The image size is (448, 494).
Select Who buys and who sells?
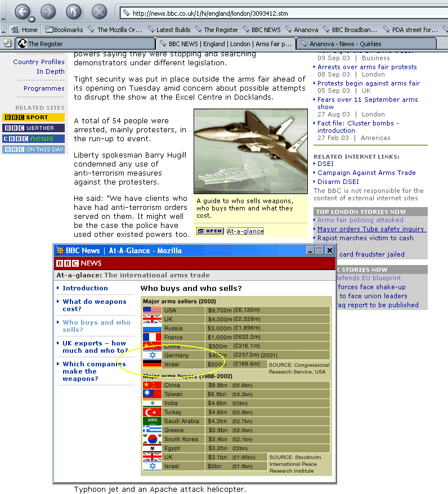point(96,326)
